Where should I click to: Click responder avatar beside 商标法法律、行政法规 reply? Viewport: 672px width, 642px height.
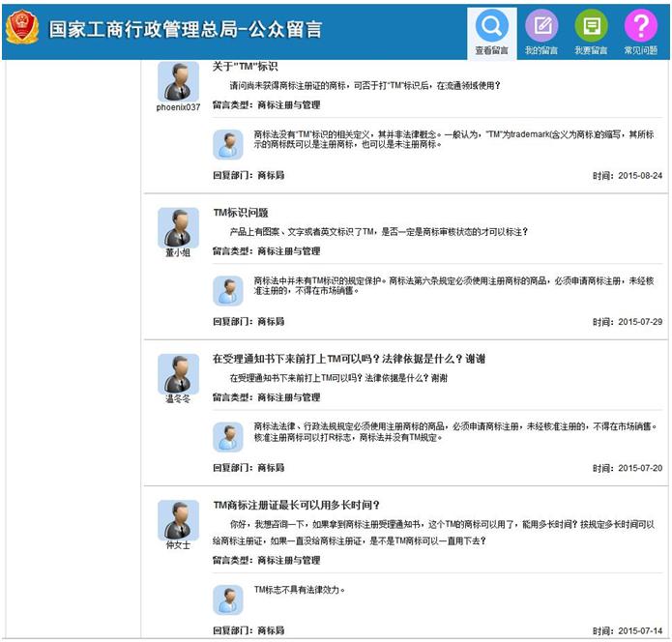[228, 437]
